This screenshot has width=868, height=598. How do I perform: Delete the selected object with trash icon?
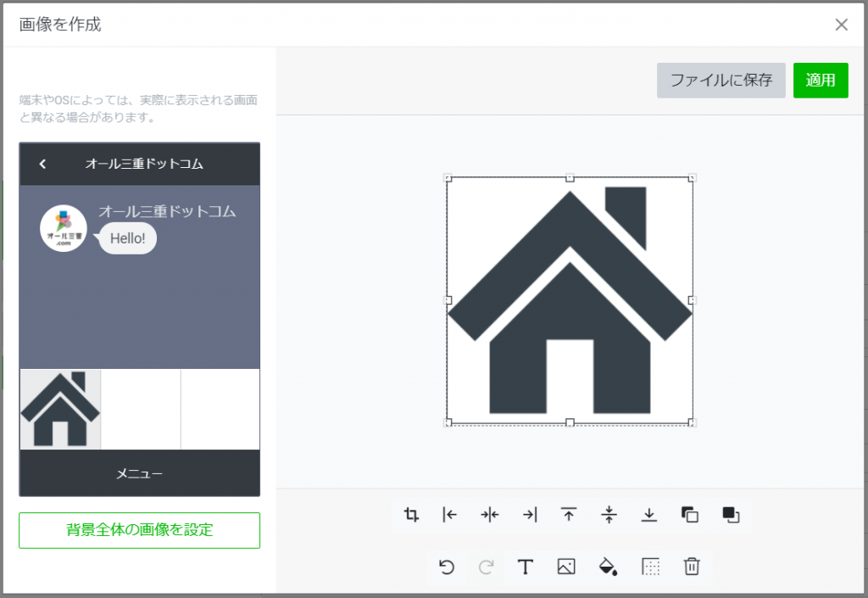[692, 567]
